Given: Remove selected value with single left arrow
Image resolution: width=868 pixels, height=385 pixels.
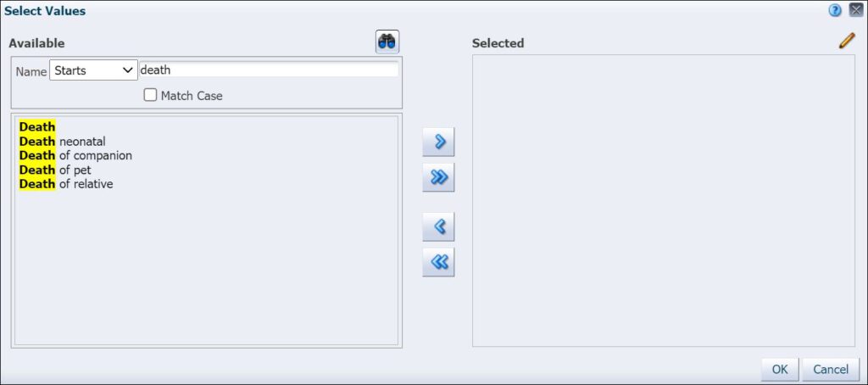Looking at the screenshot, I should point(438,226).
